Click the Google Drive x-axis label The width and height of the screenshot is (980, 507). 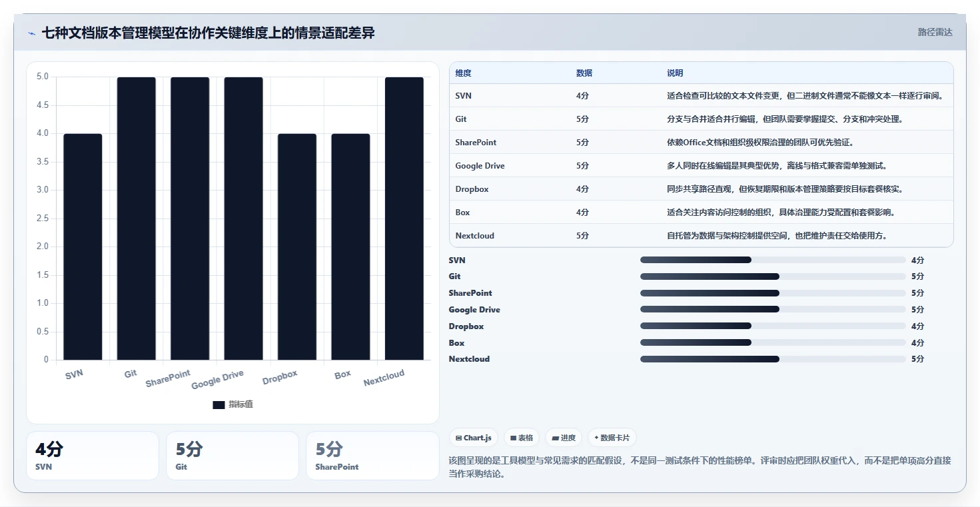pos(217,380)
